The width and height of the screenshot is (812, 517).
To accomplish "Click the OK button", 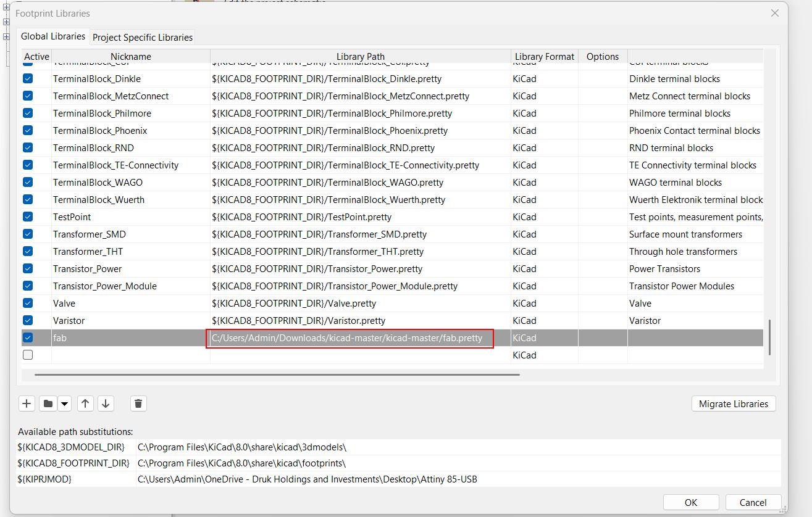I will click(691, 502).
